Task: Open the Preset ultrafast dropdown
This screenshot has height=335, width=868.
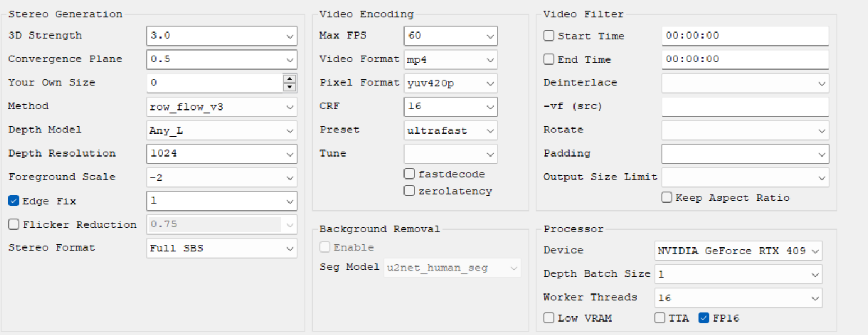Action: pyautogui.click(x=451, y=130)
